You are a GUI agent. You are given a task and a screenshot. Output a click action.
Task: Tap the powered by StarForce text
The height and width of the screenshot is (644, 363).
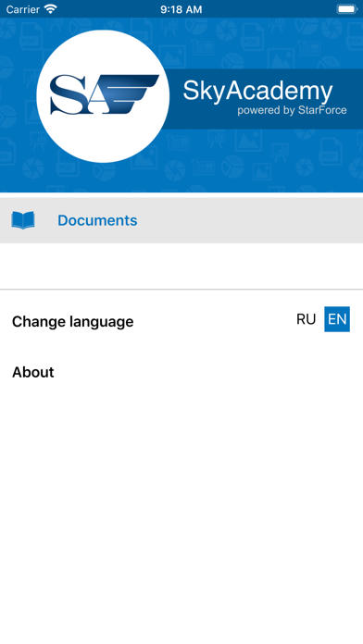(x=292, y=110)
